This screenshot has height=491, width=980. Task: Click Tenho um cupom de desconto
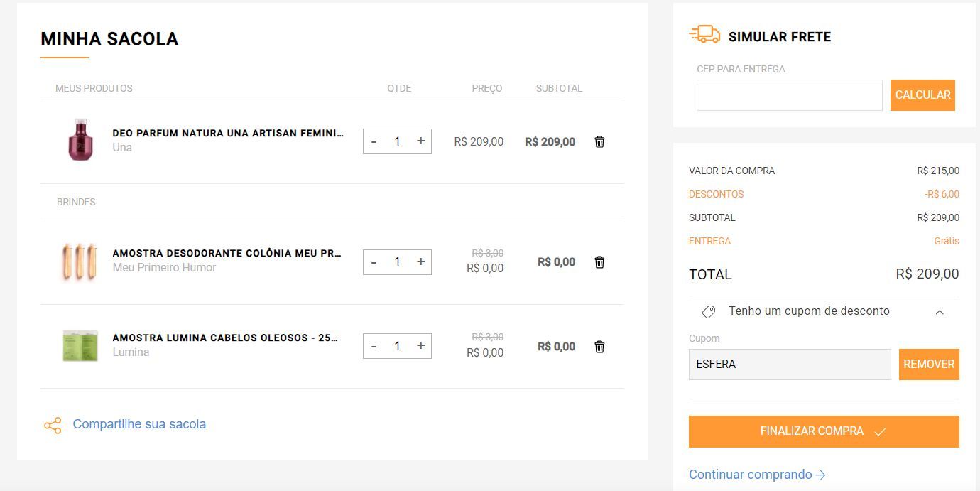tap(809, 311)
